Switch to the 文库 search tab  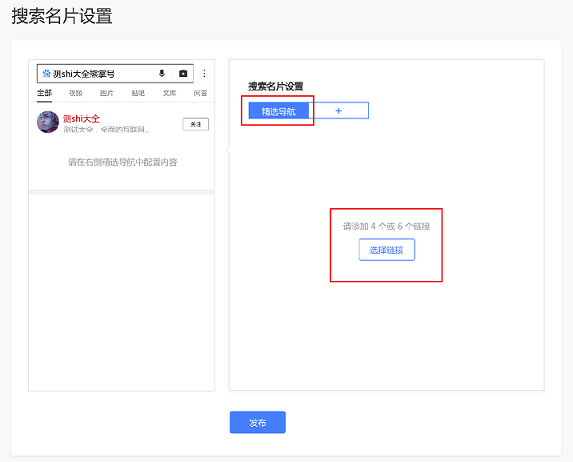[x=169, y=93]
